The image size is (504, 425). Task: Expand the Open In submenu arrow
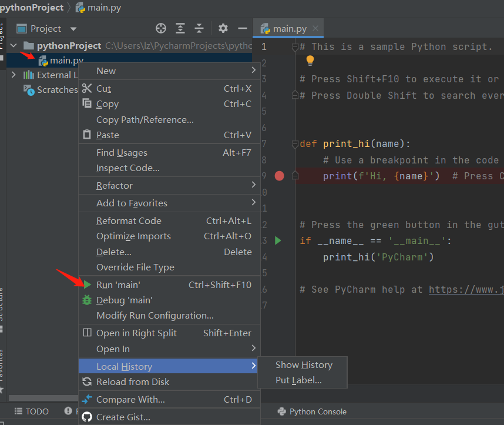254,348
